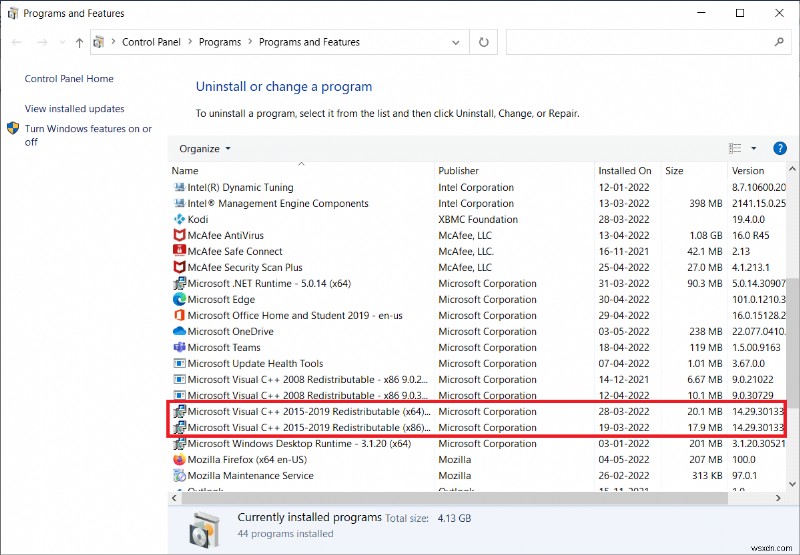Click the Mozilla Firefox icon
The width and height of the screenshot is (800, 555).
[x=179, y=459]
